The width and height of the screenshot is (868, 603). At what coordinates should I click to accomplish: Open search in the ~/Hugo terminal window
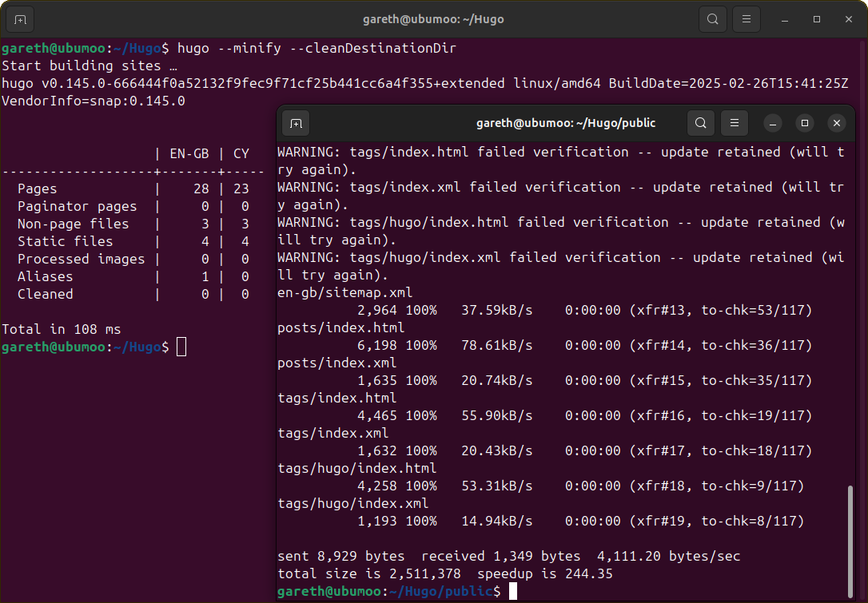click(713, 19)
